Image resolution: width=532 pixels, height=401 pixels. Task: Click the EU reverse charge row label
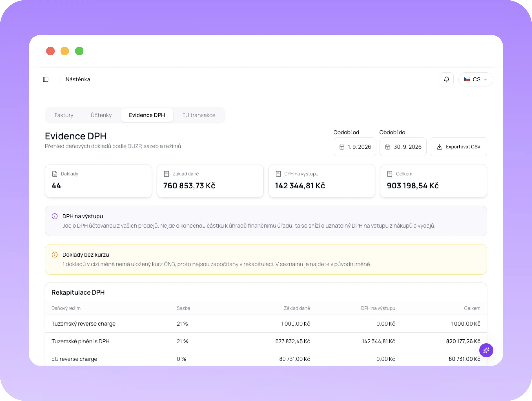tap(74, 359)
